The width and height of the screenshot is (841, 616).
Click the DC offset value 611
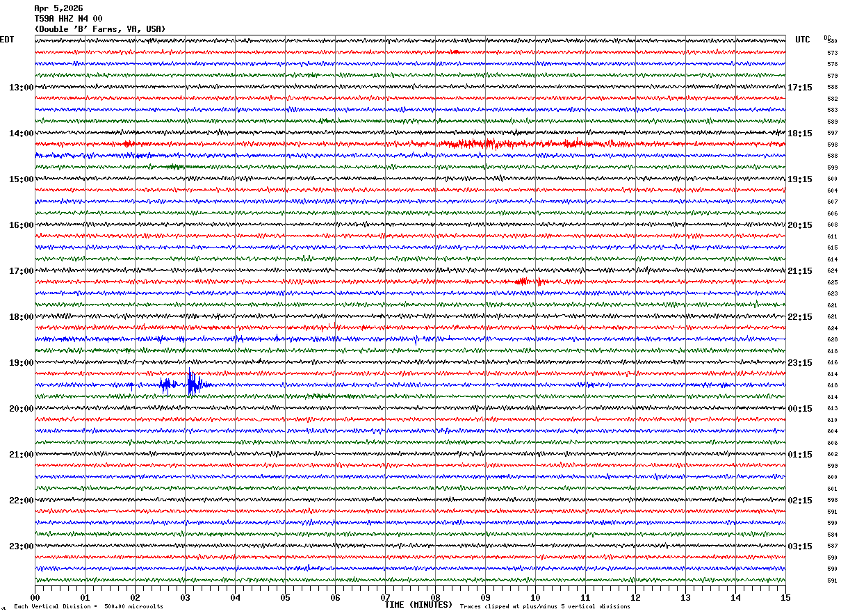pos(832,236)
